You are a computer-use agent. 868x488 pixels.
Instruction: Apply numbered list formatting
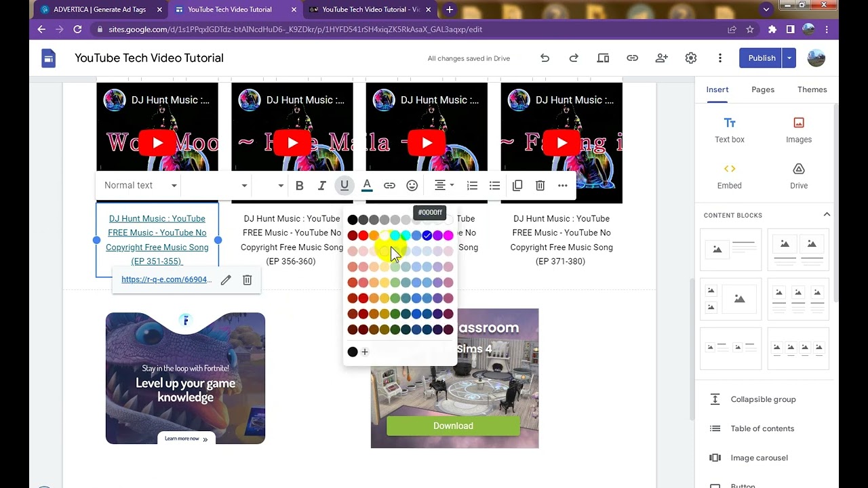(x=473, y=186)
